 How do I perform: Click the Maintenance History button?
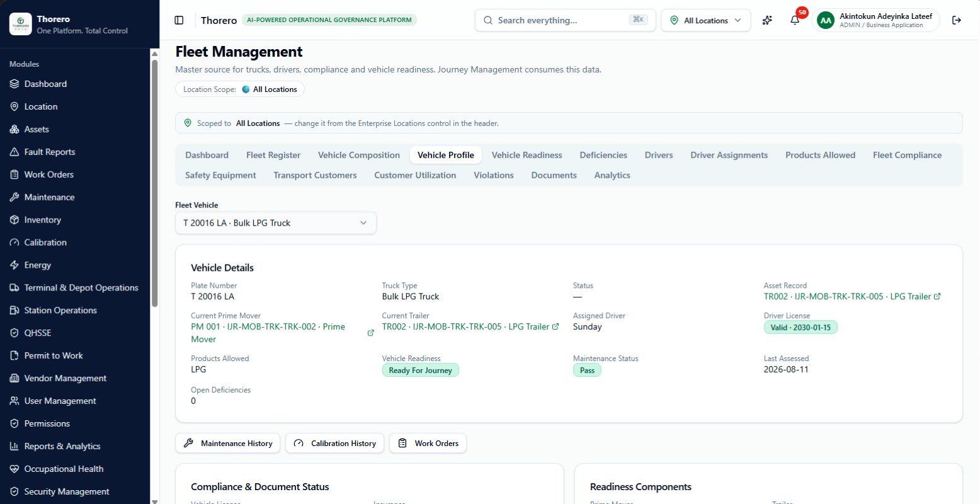(x=228, y=443)
